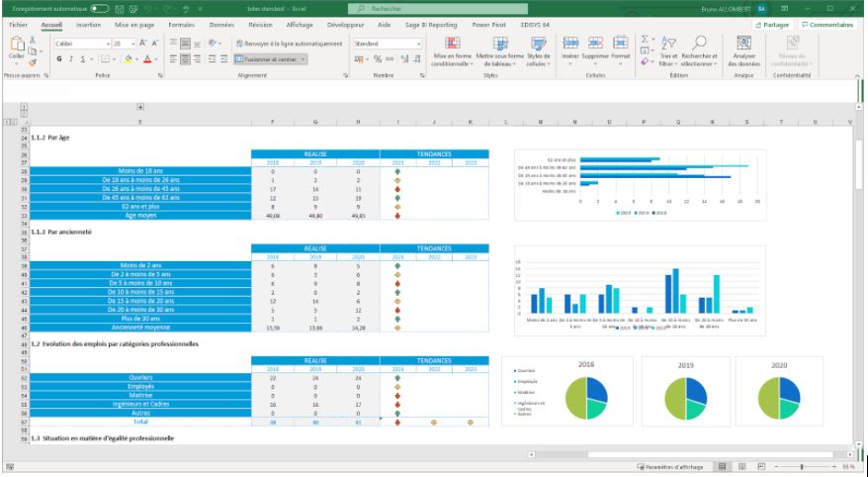Click increase indent icon
The width and height of the screenshot is (868, 477).
point(223,59)
